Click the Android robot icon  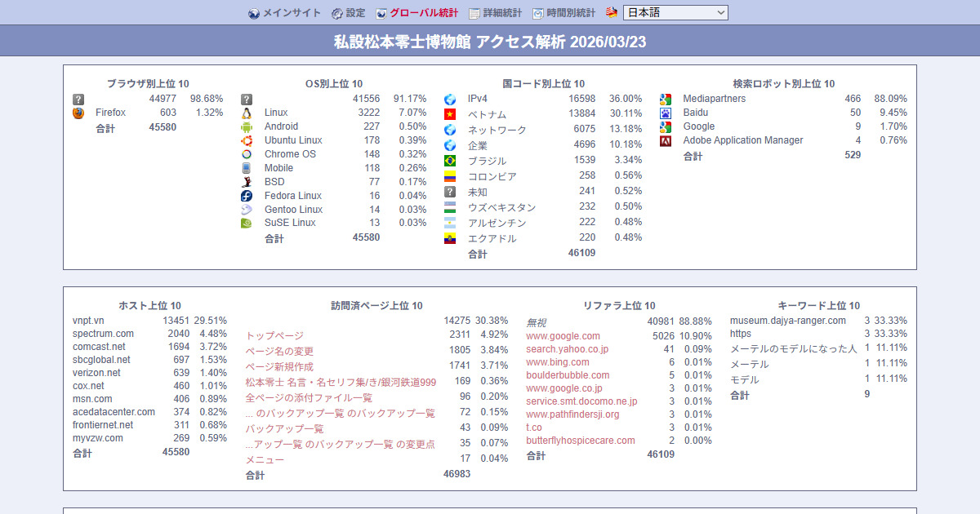(247, 126)
